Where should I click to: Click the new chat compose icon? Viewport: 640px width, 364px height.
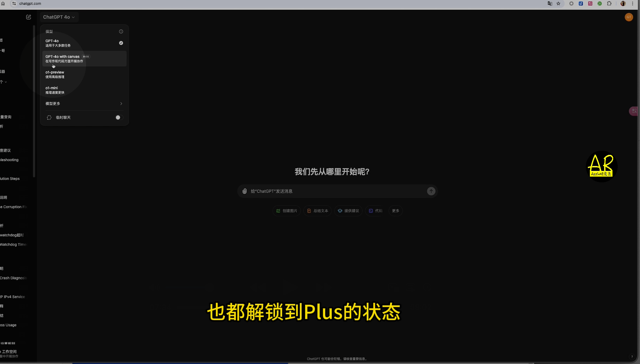[x=29, y=17]
